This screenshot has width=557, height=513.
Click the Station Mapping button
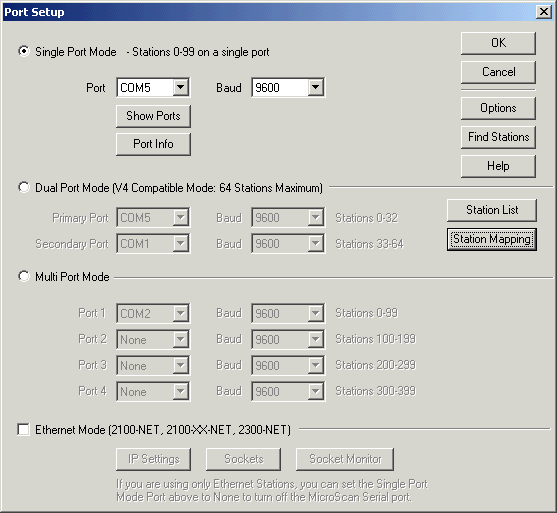492,239
